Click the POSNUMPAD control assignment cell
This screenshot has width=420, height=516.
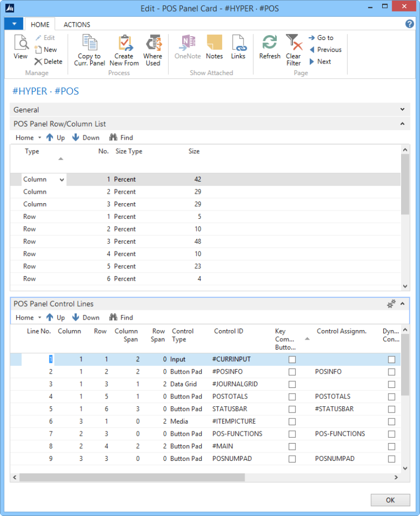335,459
